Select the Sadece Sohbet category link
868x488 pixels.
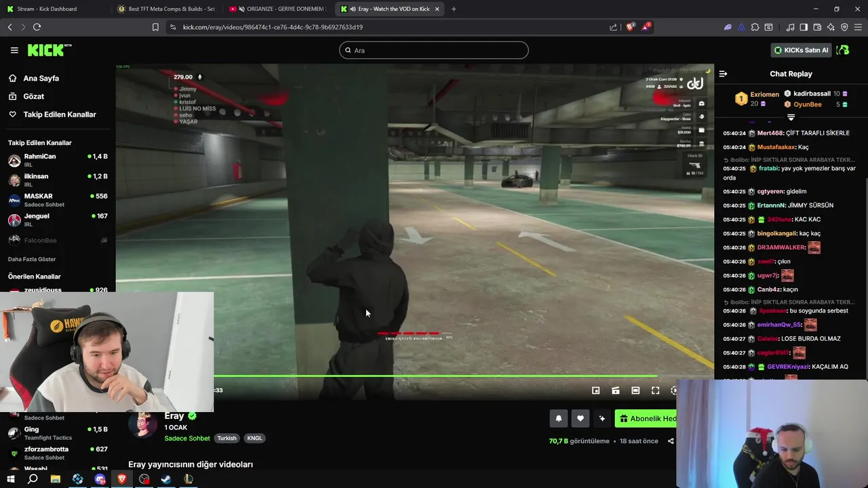tap(187, 439)
